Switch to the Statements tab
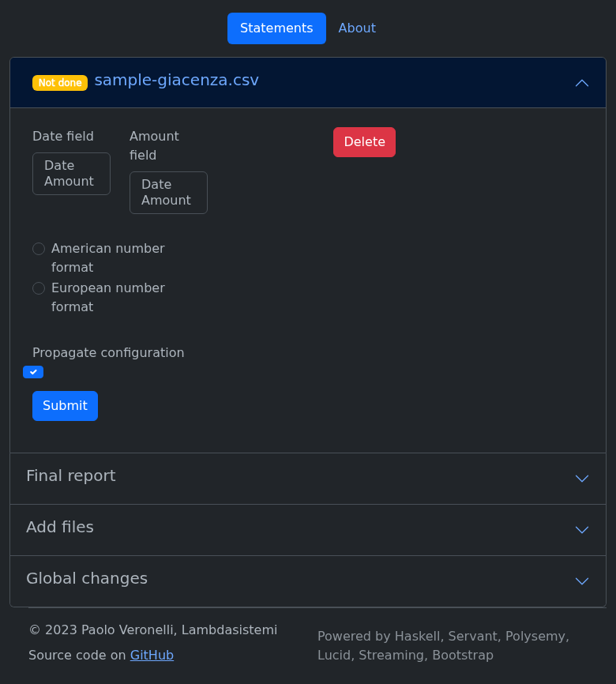616x684 pixels. point(276,28)
